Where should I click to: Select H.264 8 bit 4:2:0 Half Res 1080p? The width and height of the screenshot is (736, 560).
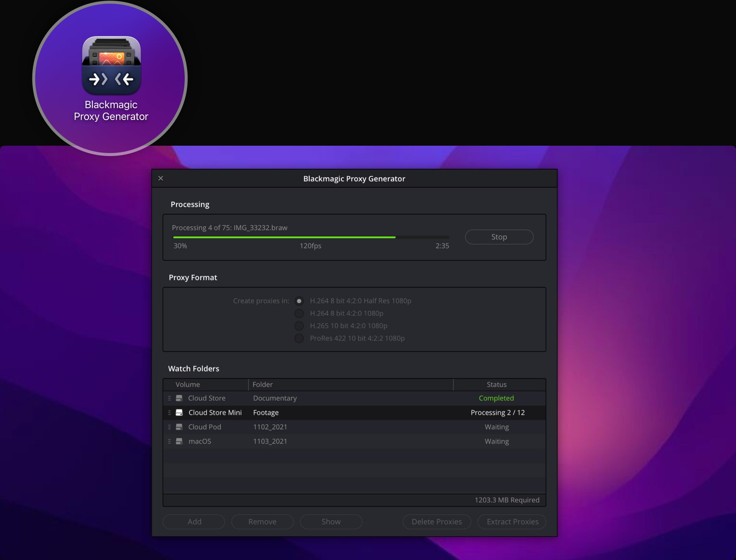pos(299,301)
